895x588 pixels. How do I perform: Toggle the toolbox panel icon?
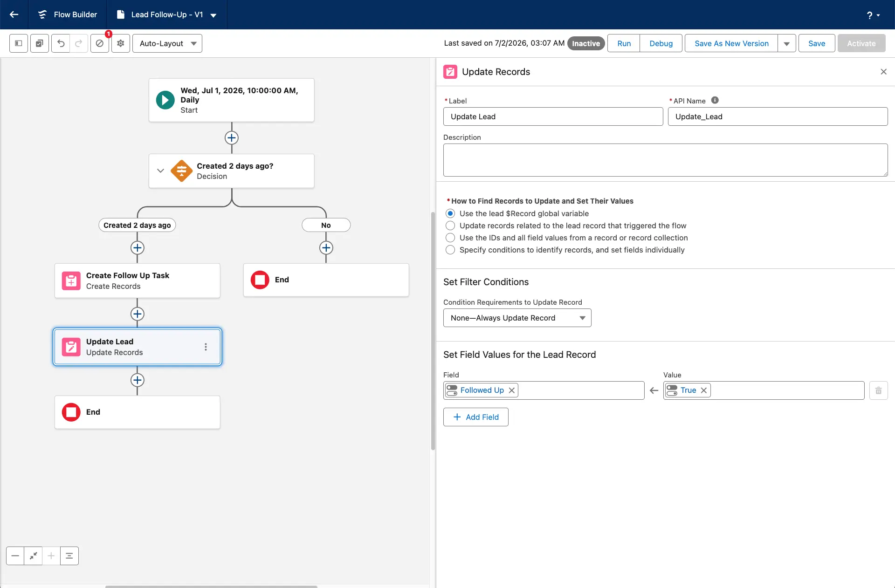[19, 43]
